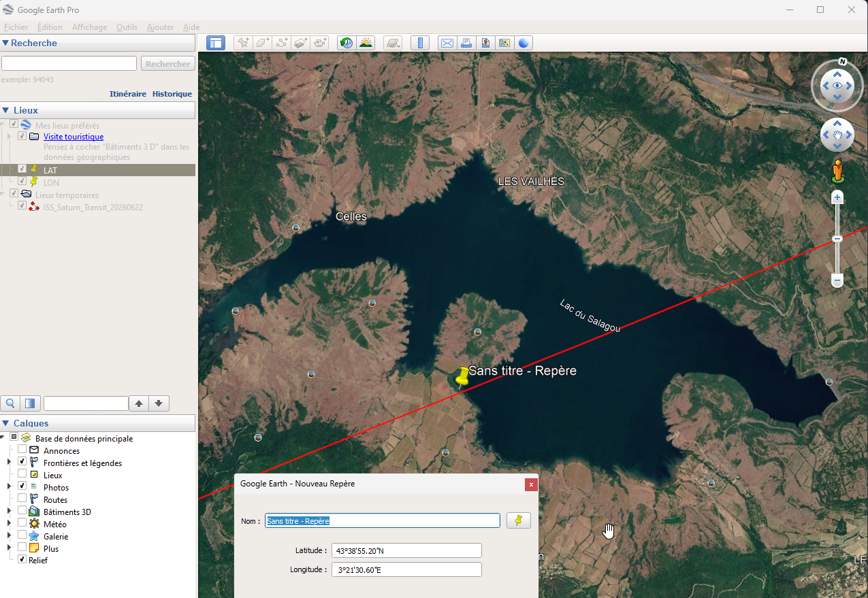Show historical imagery clock icon
The height and width of the screenshot is (598, 868).
[347, 43]
